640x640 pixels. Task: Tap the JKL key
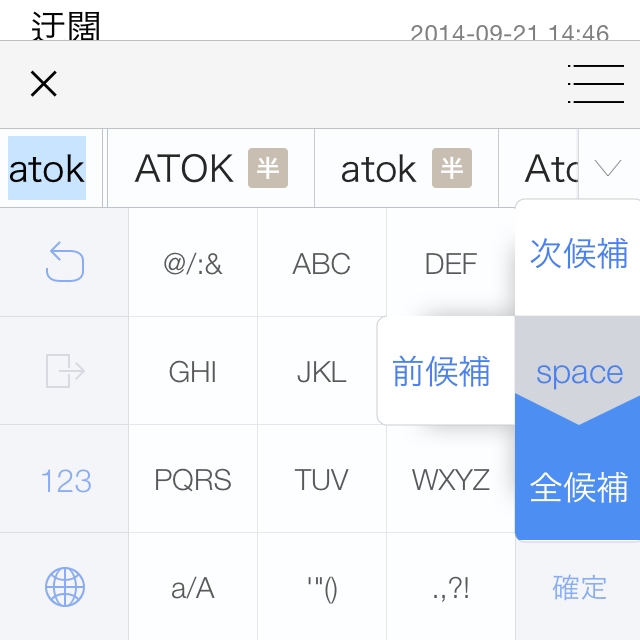(322, 371)
